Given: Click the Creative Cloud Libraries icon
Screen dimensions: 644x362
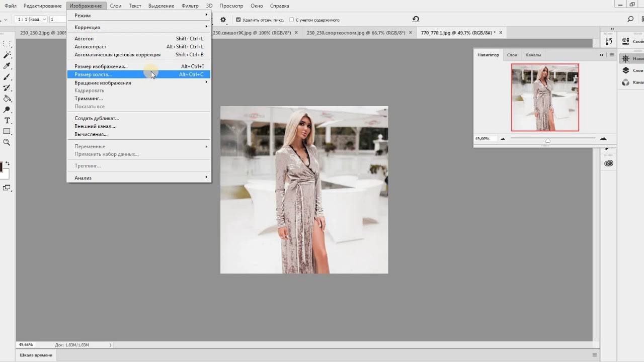Looking at the screenshot, I should pos(609,163).
